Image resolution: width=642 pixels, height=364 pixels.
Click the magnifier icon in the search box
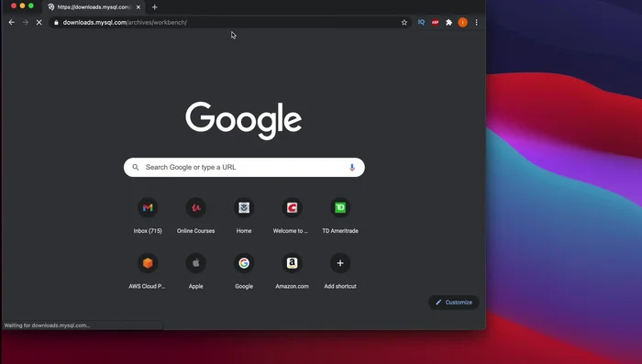136,168
